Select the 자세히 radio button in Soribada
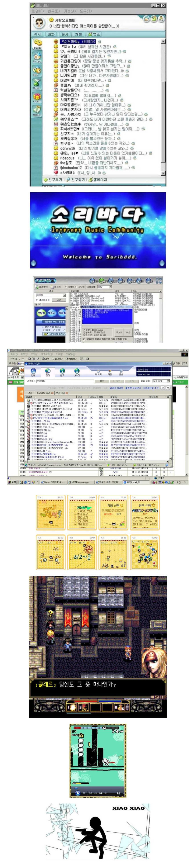Viewport: 195px width, 868px height. click(66, 287)
